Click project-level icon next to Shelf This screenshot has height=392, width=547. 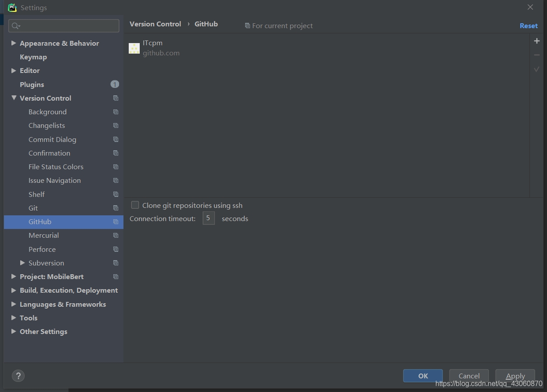(116, 194)
